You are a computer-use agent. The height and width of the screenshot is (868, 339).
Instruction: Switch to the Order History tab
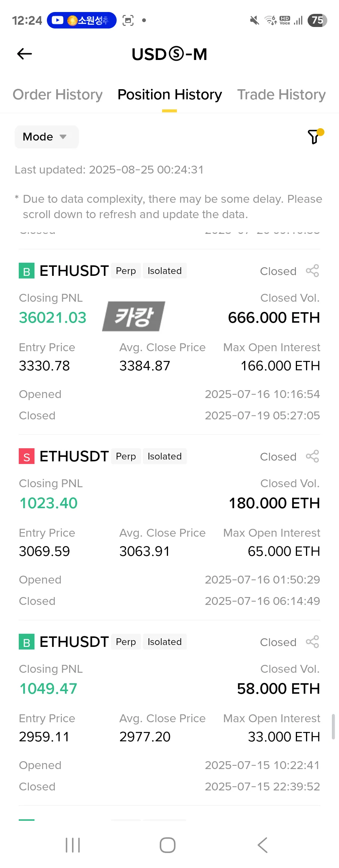point(57,95)
